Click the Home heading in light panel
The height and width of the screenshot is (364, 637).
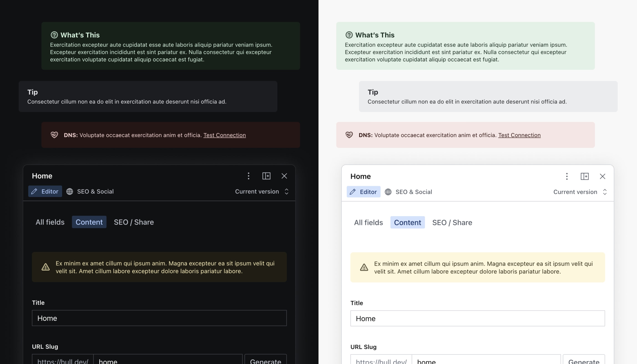(361, 177)
